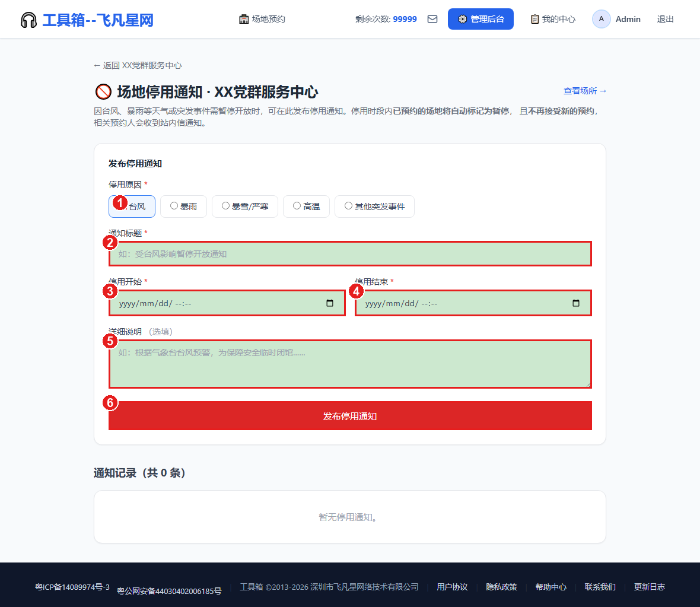
Task: Click the 通知记录（共 0 条） heading
Action: pyautogui.click(x=139, y=472)
